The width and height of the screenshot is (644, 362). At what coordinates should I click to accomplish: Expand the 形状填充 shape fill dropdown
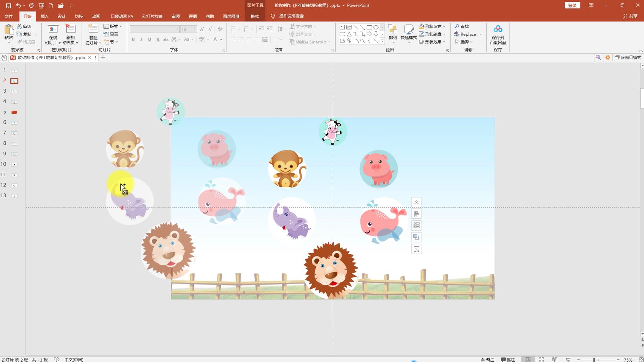[x=444, y=26]
